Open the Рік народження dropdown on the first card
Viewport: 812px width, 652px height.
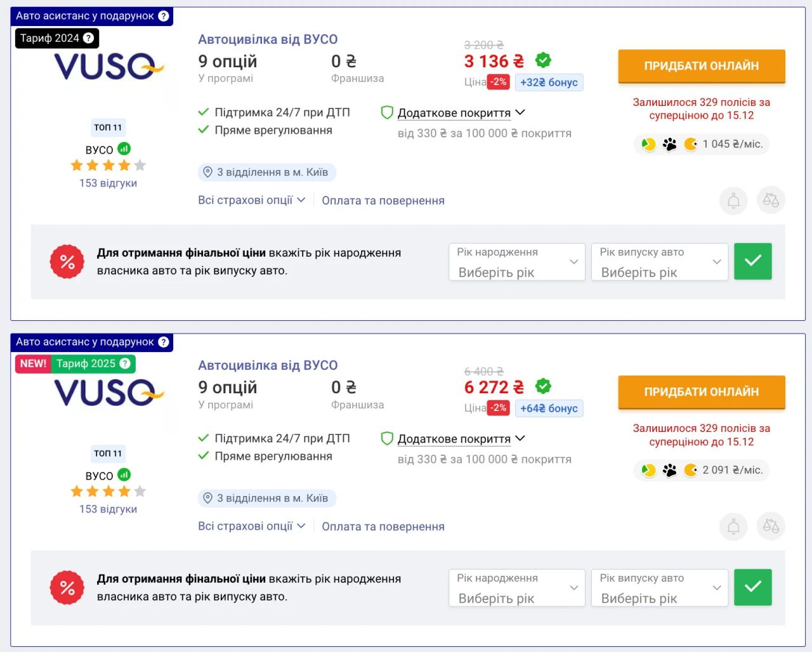[516, 262]
